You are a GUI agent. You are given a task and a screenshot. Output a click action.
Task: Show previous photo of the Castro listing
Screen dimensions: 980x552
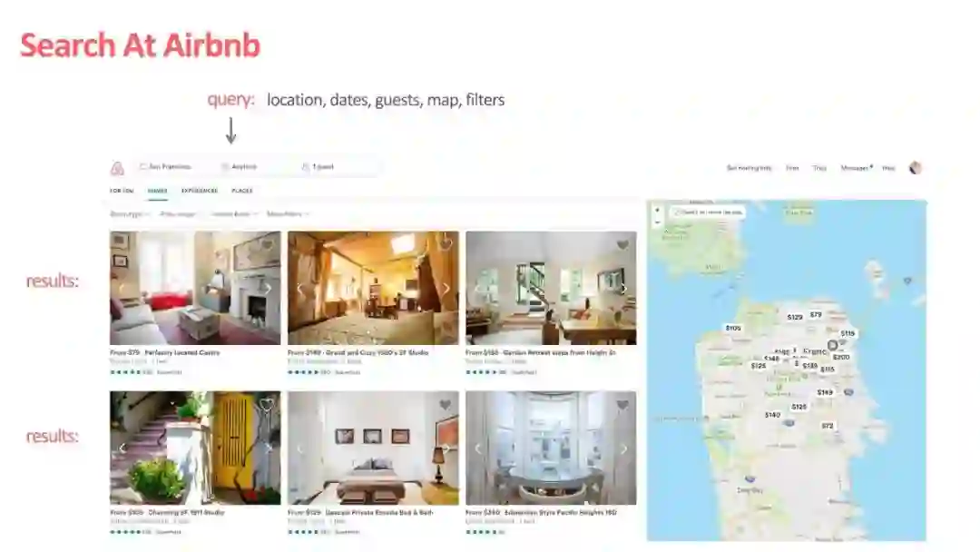point(122,289)
